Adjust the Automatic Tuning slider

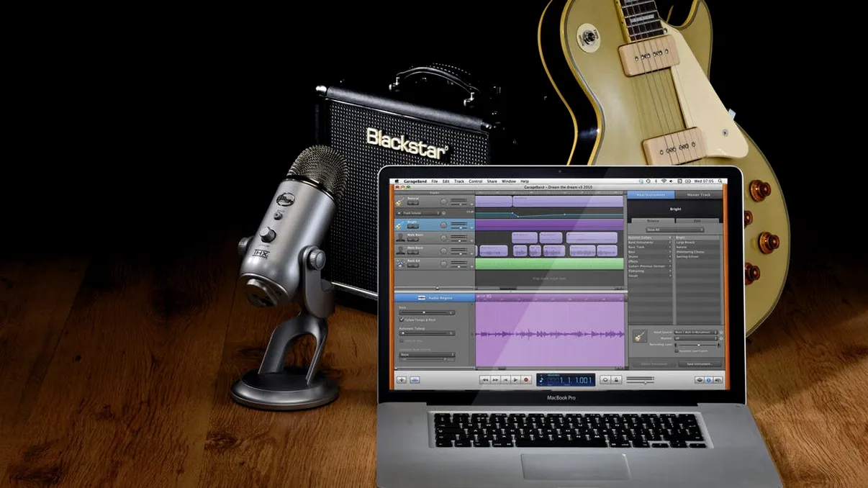click(427, 333)
